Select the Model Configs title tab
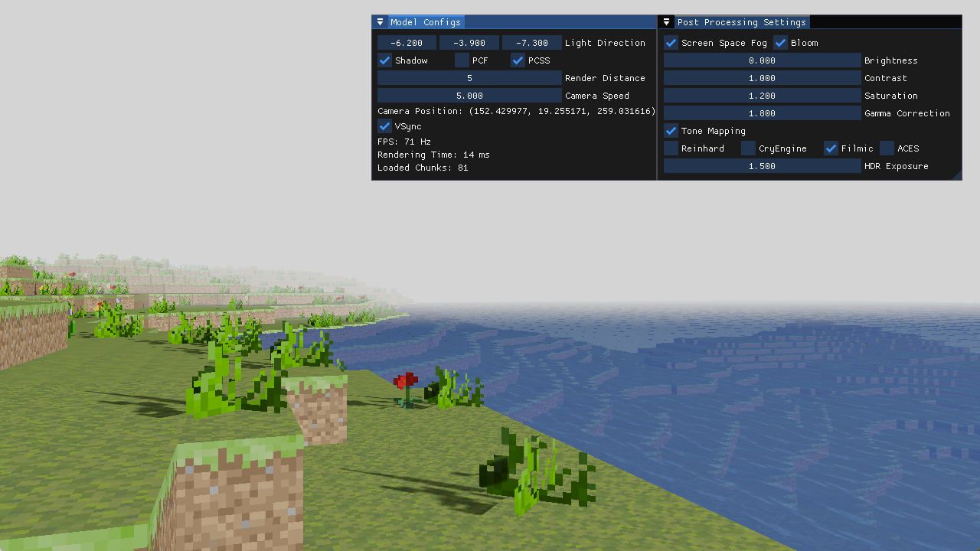The width and height of the screenshot is (980, 551). tap(426, 22)
